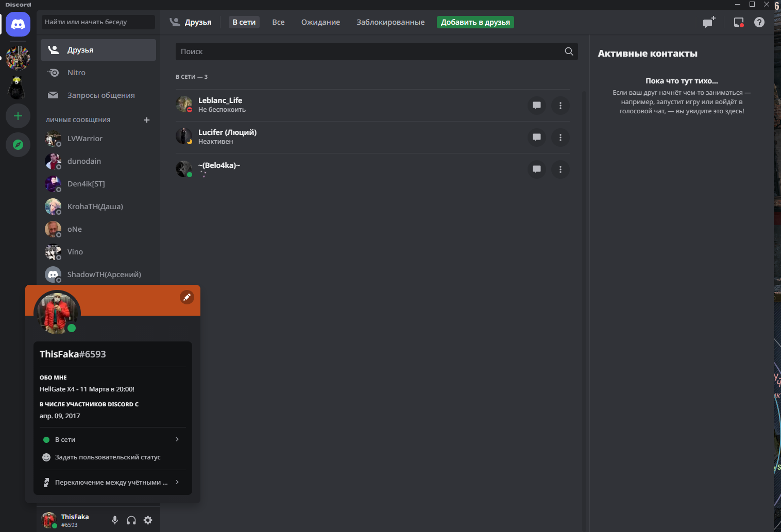Viewport: 781px width, 532px height.
Task: Minimize the Discord window
Action: point(738,4)
